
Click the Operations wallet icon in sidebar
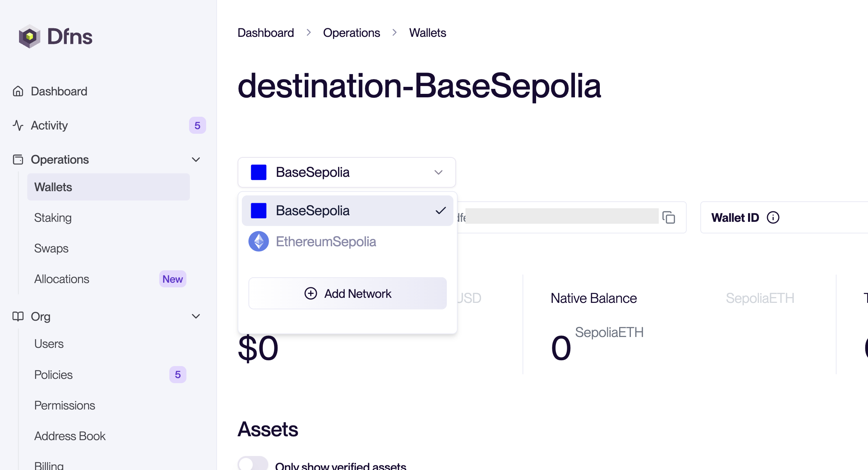18,159
